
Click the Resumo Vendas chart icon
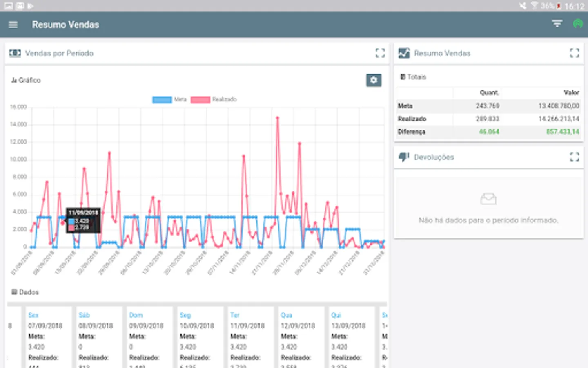tap(404, 53)
